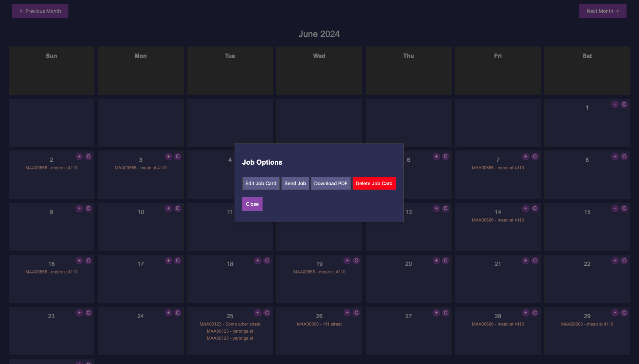Image resolution: width=639 pixels, height=364 pixels.
Task: Click the Send Job button
Action: pyautogui.click(x=295, y=183)
